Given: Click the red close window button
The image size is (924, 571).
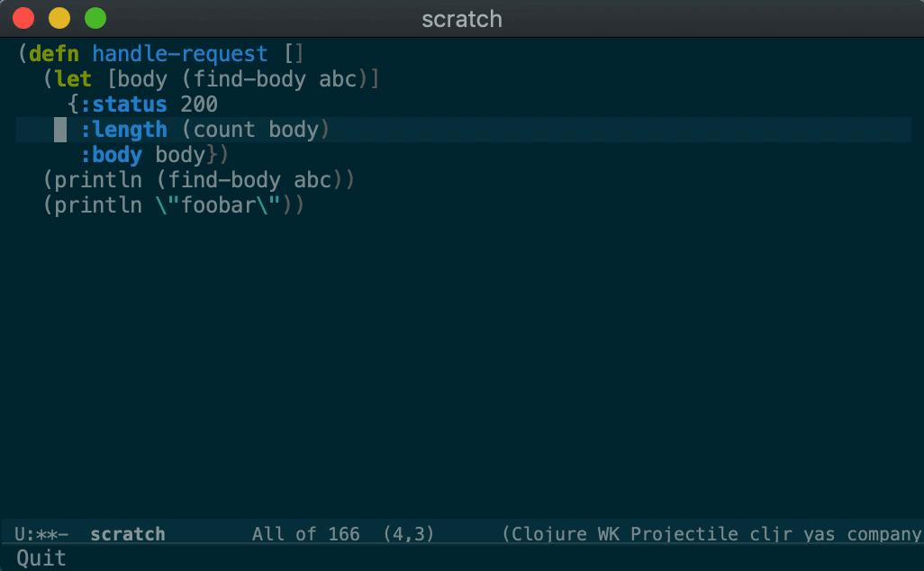Looking at the screenshot, I should coord(23,18).
